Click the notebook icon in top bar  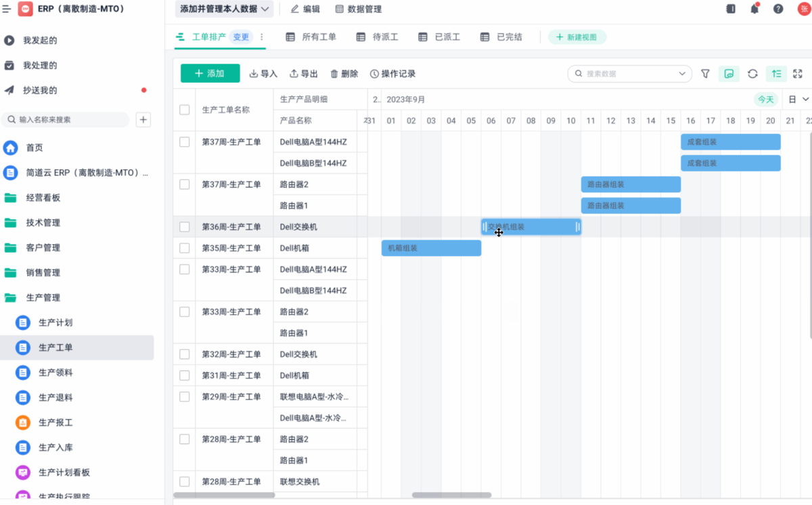pos(731,9)
